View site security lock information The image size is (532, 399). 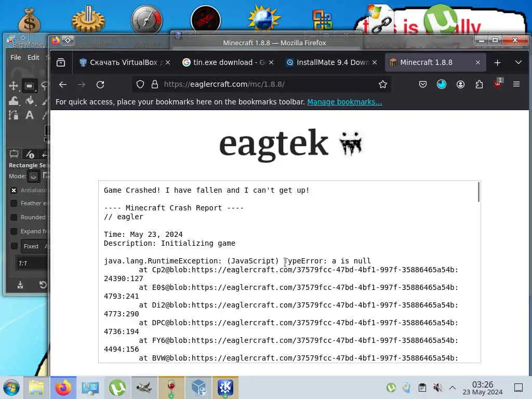155,85
